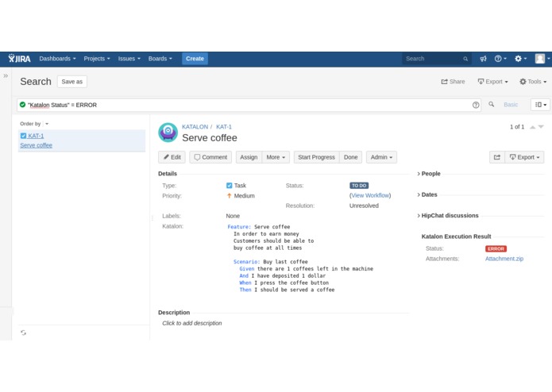Open the Projects menu
The image size is (552, 392).
tap(97, 59)
